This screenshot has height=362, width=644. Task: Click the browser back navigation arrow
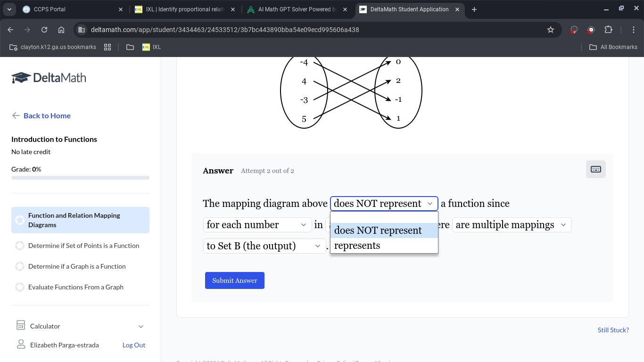[11, 30]
